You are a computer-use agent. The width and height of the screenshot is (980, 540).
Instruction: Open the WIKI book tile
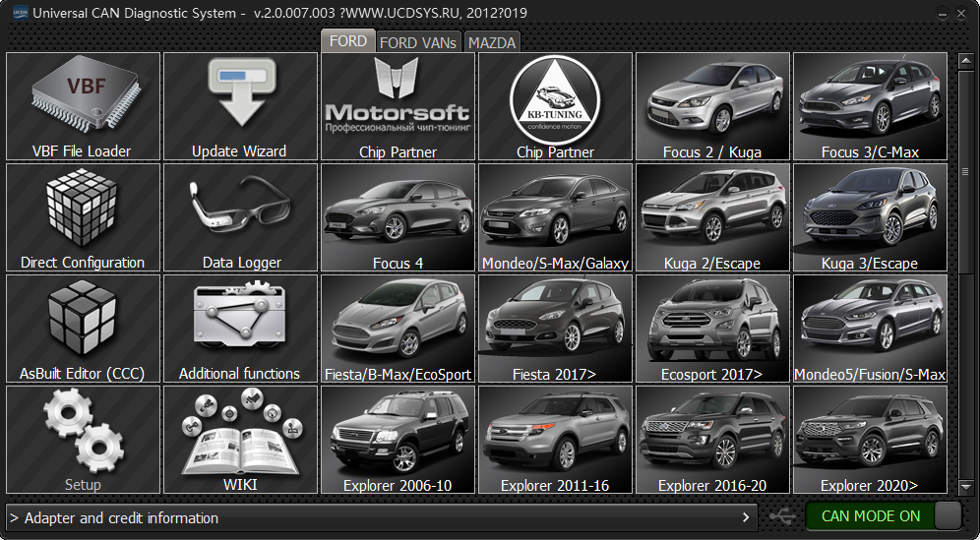[x=241, y=440]
